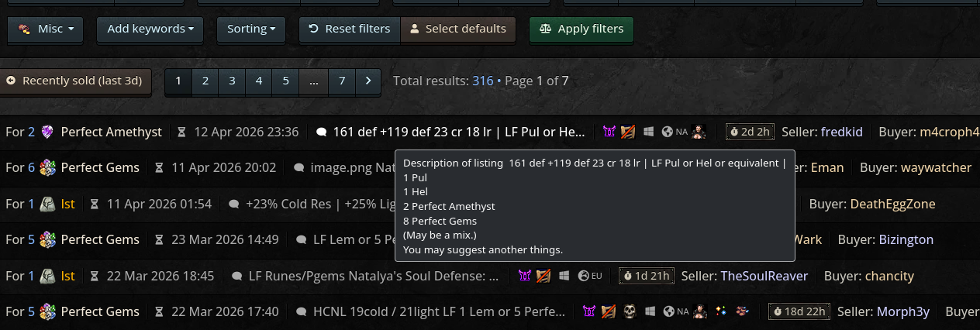
Task: Open the Sorting dropdown
Action: click(x=251, y=29)
